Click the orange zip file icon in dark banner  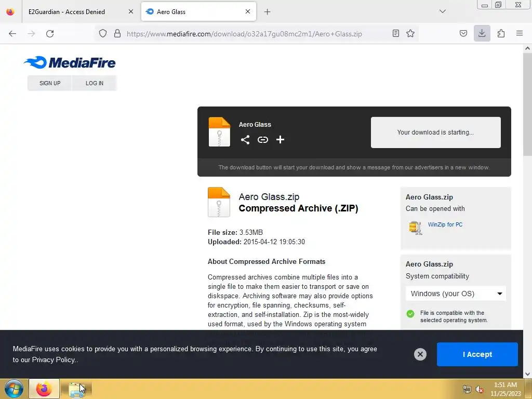(219, 132)
